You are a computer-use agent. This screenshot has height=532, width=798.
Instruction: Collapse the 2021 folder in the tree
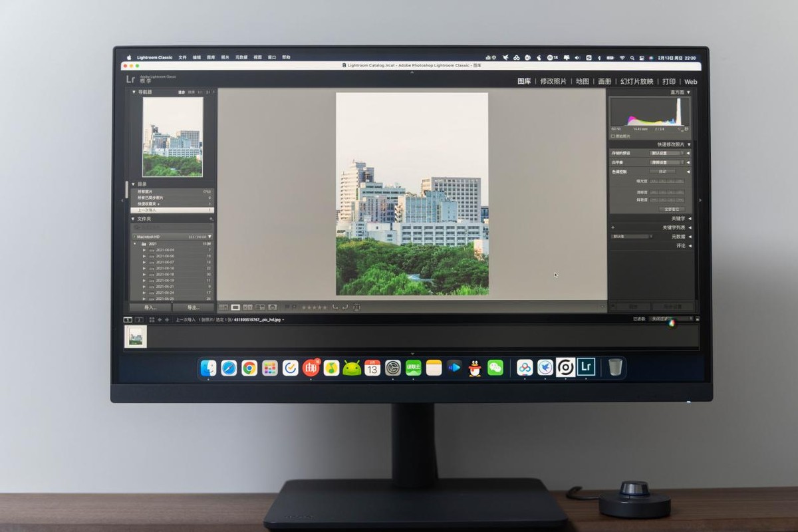click(135, 244)
